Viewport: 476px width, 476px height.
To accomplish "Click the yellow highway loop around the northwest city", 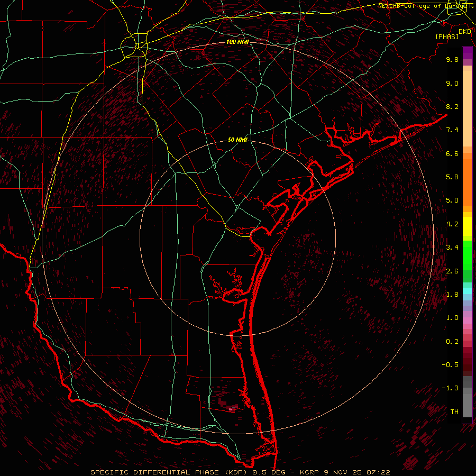I will click(x=134, y=47).
